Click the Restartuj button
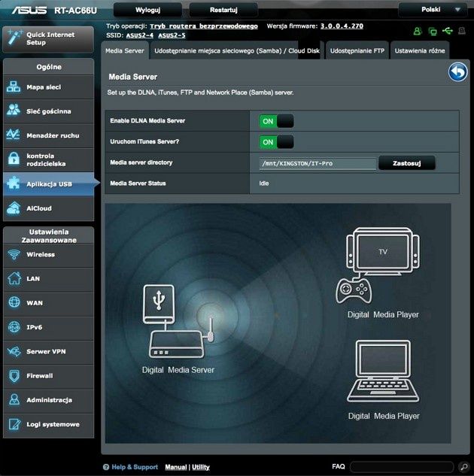The image size is (474, 476). pos(223,10)
